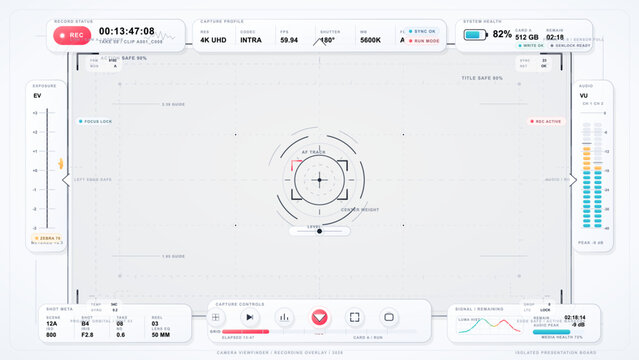639x360 pixels.
Task: Select the 59.94 FPS value
Action: click(289, 40)
